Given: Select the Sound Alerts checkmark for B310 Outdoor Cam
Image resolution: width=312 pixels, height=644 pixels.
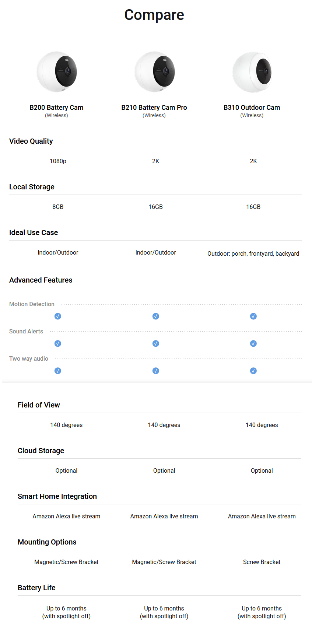Looking at the screenshot, I should coord(253,343).
